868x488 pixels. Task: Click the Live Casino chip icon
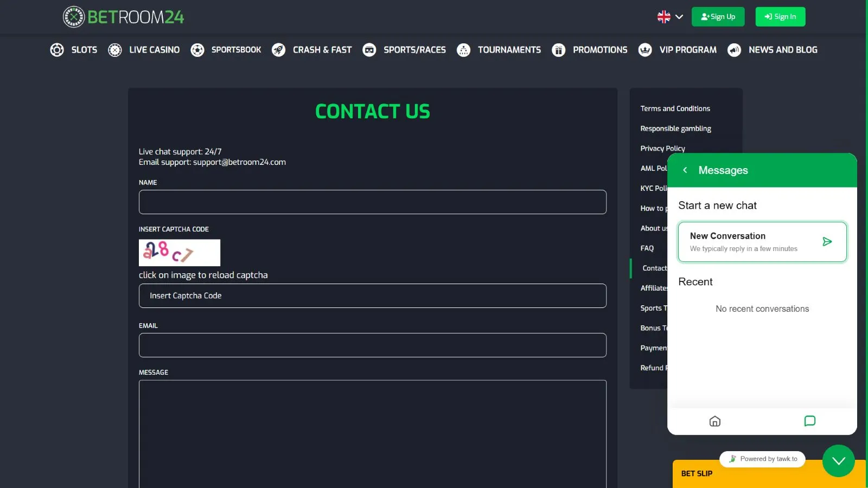pos(115,50)
